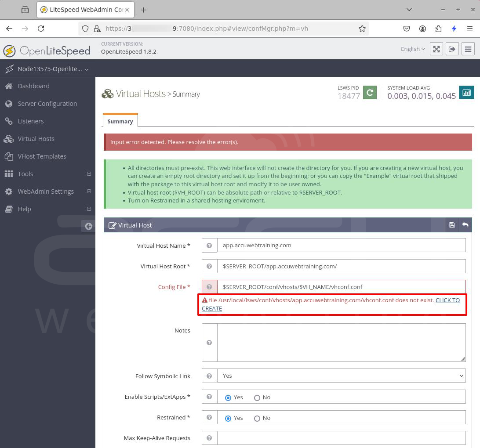Collapse the sidebar with the arrow button
The width and height of the screenshot is (480, 448).
(88, 226)
